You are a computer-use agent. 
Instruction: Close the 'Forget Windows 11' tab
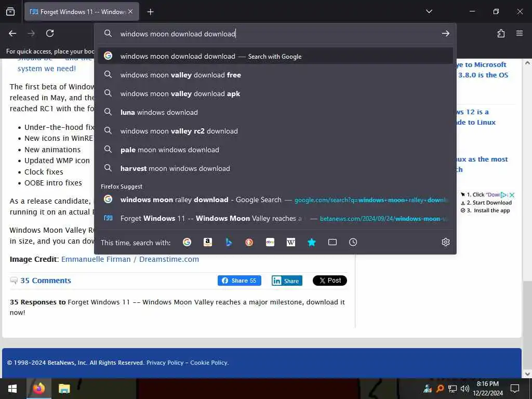(130, 11)
